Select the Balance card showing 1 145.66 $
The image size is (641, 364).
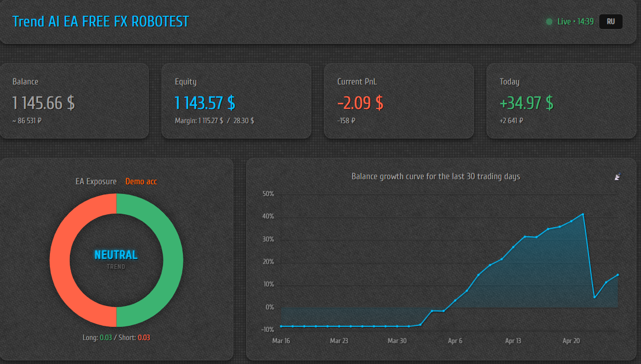(x=74, y=101)
